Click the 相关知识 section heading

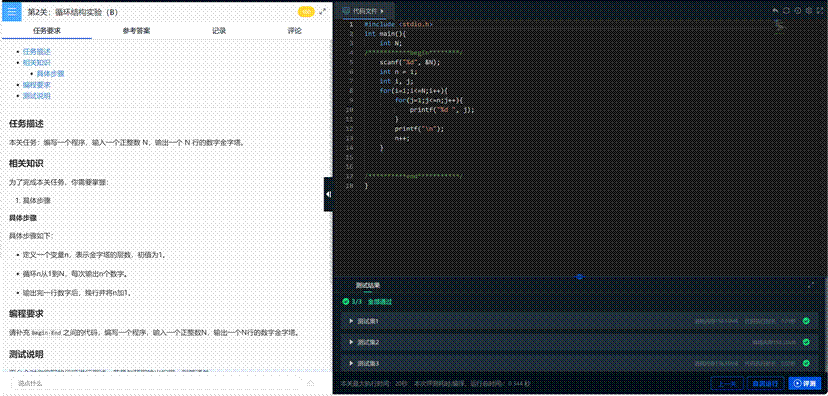coord(26,163)
